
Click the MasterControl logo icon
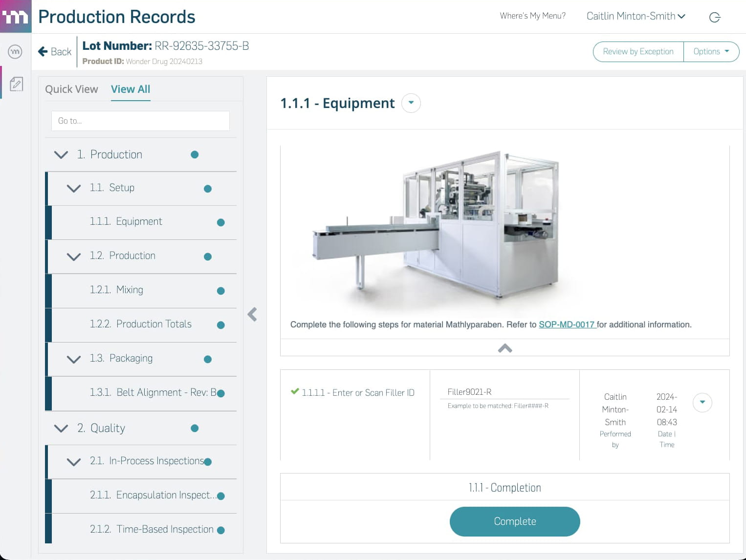pos(16,17)
